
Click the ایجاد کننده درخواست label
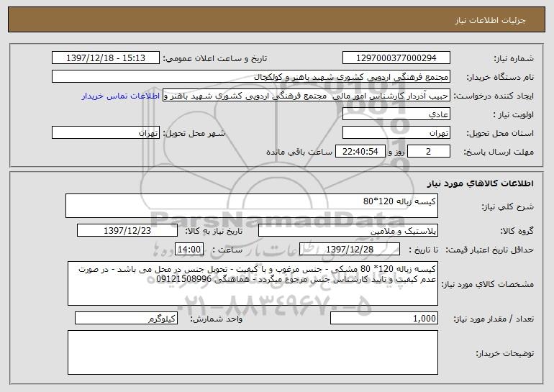494,96
